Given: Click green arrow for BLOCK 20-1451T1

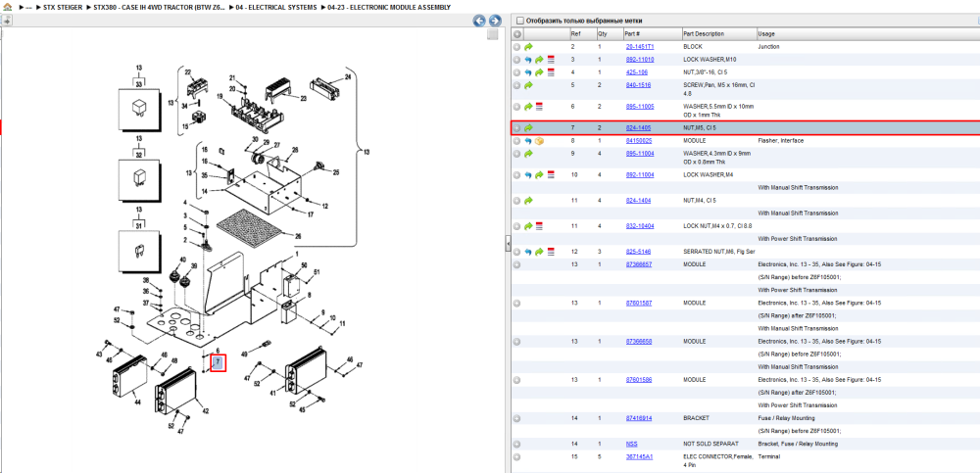Looking at the screenshot, I should point(528,47).
